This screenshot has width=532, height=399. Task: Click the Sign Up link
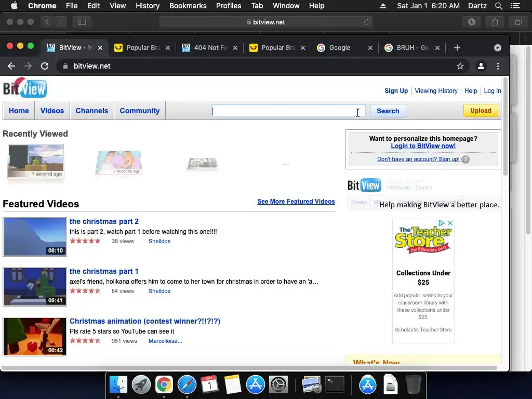coord(396,91)
